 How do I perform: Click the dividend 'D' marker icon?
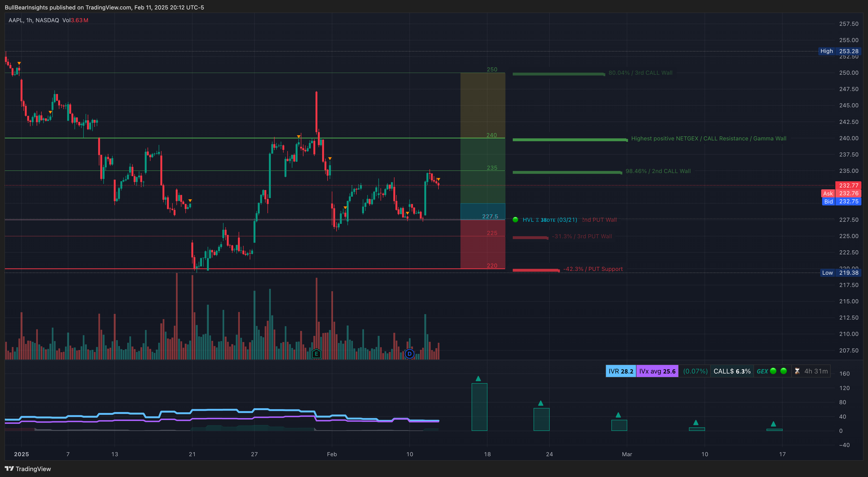409,354
